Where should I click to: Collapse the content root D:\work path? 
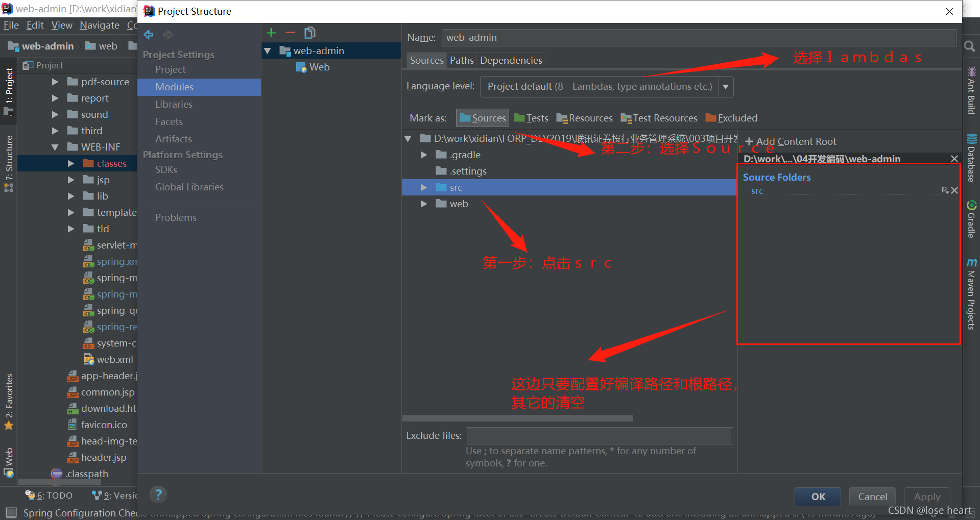click(408, 138)
